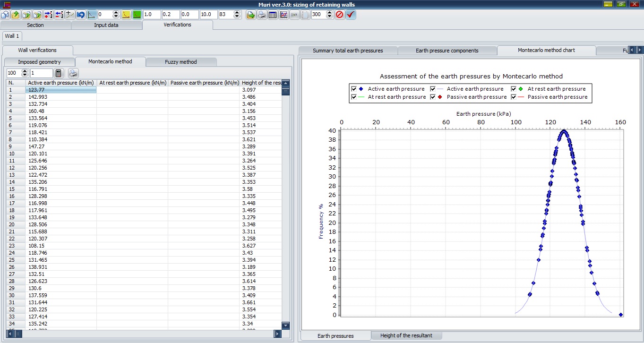The image size is (644, 343).
Task: Click the yellow slope profile icon
Action: click(x=126, y=15)
